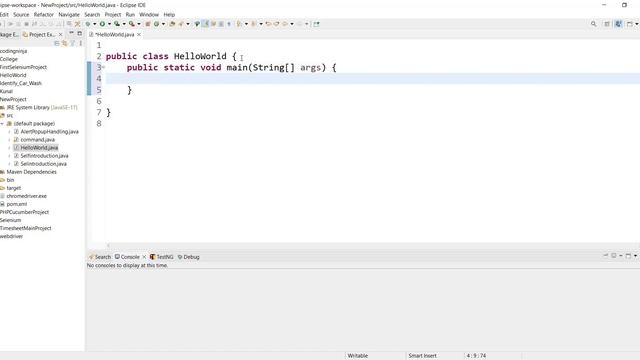Click the Open Type icon in toolbar
This screenshot has height=360, width=640.
click(172, 24)
